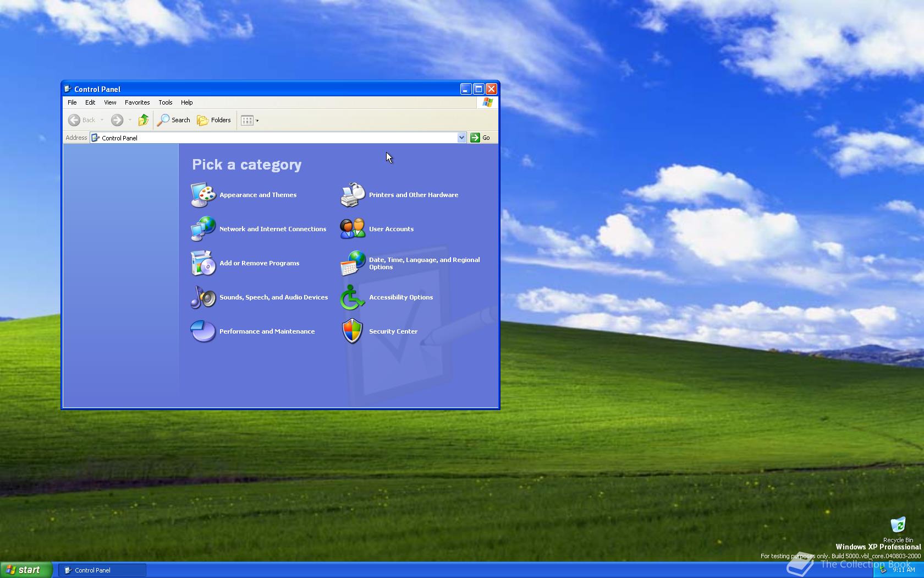Open the Recycle Bin on the desktop
The height and width of the screenshot is (578, 924).
click(898, 529)
